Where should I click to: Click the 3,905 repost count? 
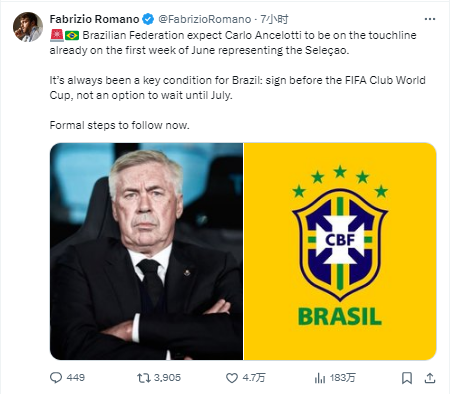(167, 378)
